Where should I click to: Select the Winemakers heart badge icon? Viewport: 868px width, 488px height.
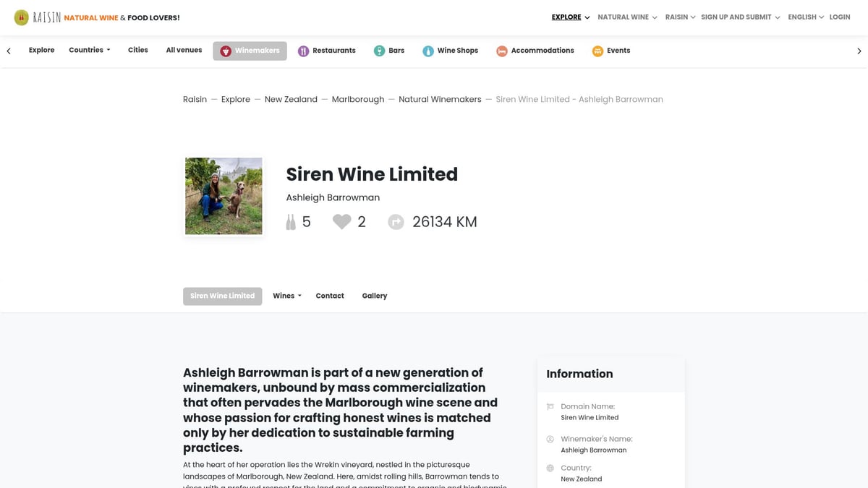click(x=226, y=51)
